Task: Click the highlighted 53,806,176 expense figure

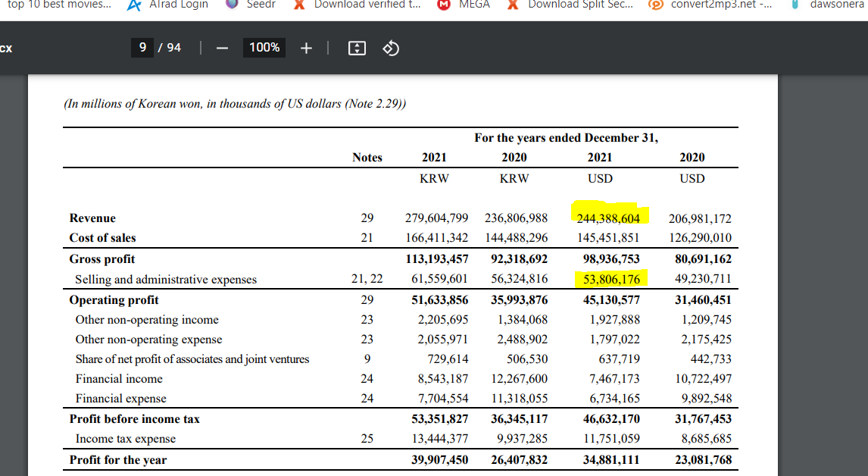Action: point(612,279)
